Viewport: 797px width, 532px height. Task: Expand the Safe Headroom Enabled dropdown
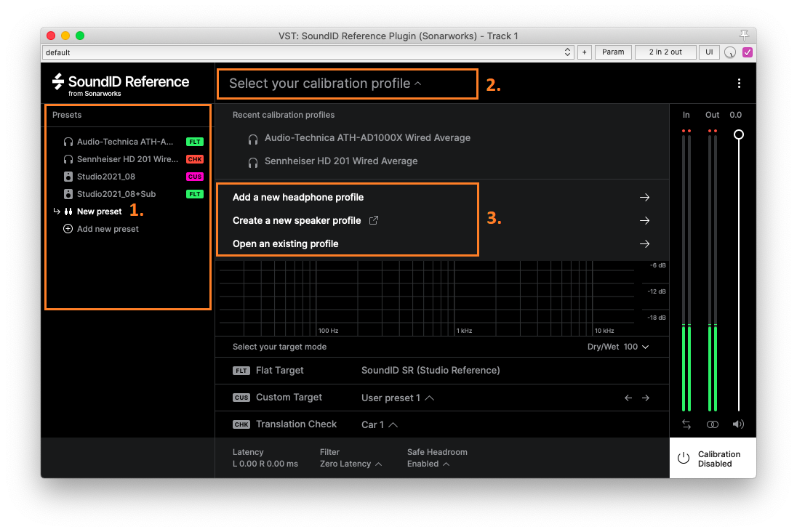[428, 463]
